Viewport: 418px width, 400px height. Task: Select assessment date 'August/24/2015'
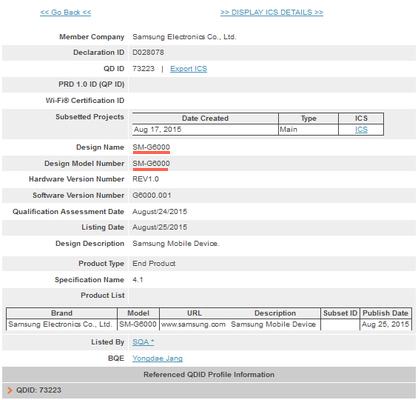tap(160, 212)
